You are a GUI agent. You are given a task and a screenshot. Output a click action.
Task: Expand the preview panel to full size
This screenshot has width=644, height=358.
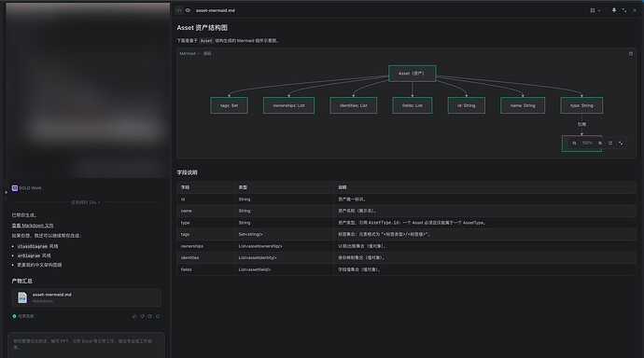click(x=624, y=10)
